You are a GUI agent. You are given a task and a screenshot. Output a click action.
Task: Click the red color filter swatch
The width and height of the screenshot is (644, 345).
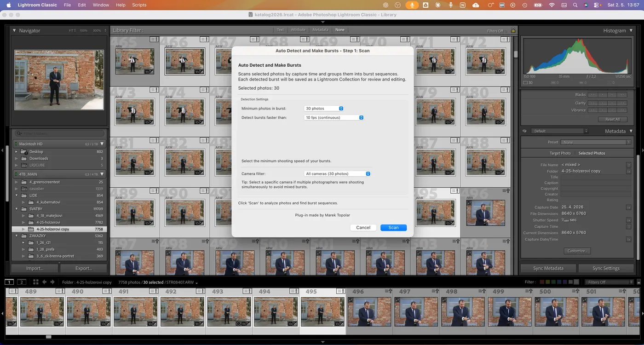pos(542,282)
